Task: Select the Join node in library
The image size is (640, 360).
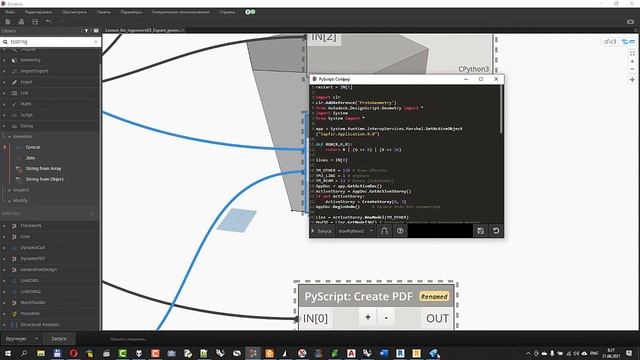Action: [x=31, y=158]
